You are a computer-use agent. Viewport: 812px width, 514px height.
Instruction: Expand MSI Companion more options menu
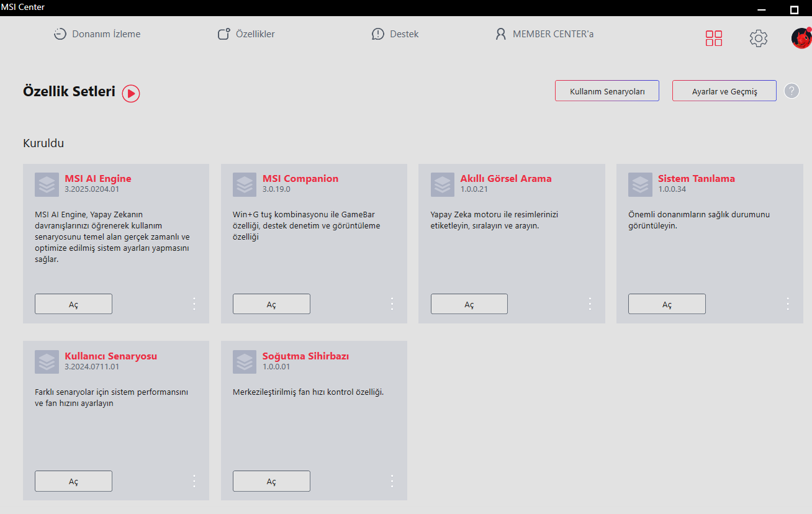[392, 304]
